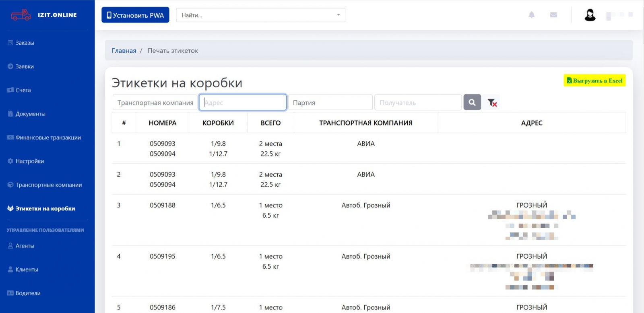Viewport: 644px width, 313px height.
Task: Click the Recipient filter field
Action: click(417, 103)
